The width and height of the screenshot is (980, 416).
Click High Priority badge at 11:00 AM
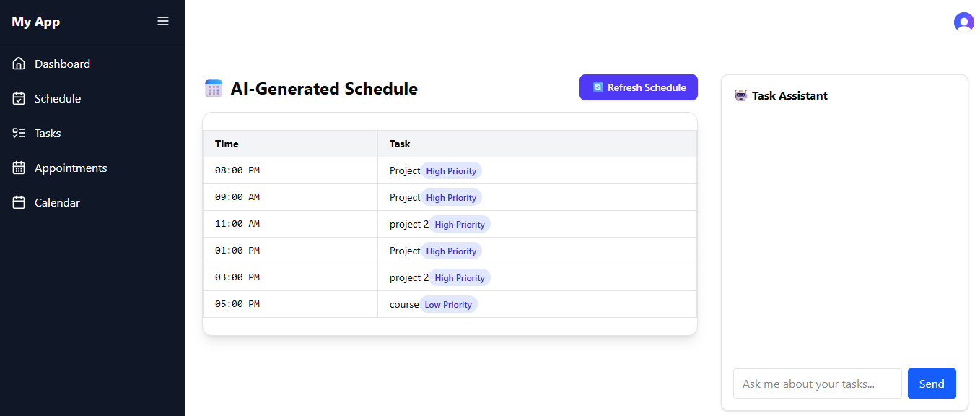pos(460,225)
